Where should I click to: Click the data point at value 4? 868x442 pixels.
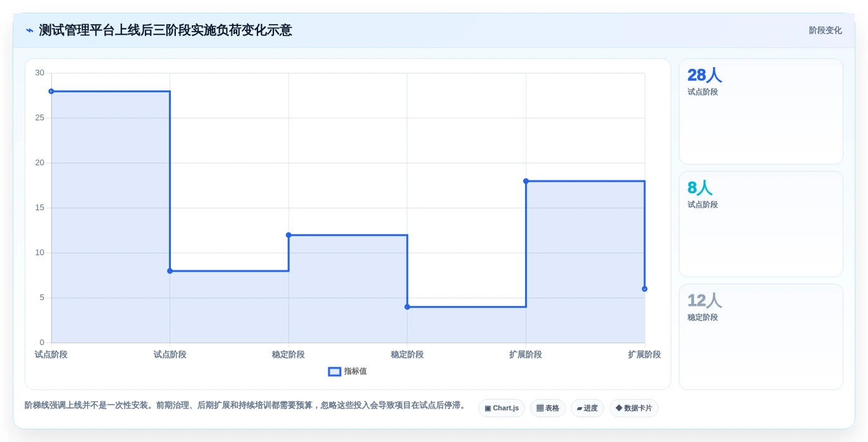point(407,307)
